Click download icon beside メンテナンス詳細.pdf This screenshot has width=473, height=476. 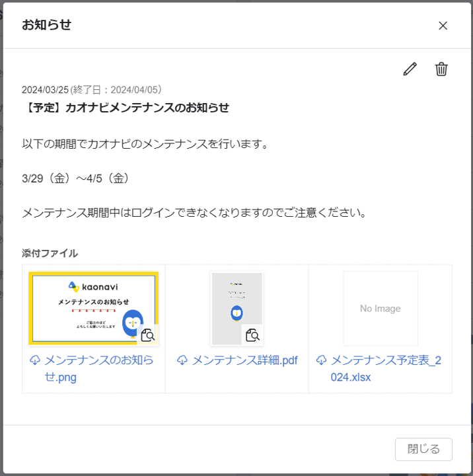(183, 360)
